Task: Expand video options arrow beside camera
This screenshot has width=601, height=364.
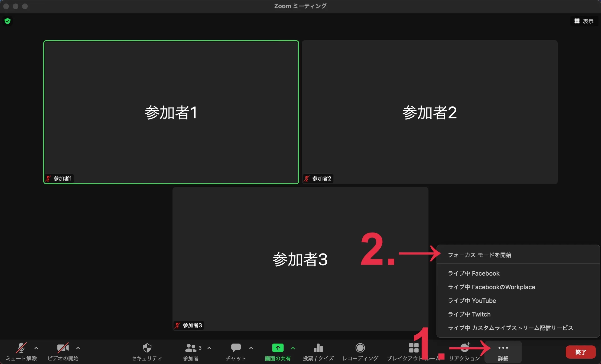Action: 78,348
